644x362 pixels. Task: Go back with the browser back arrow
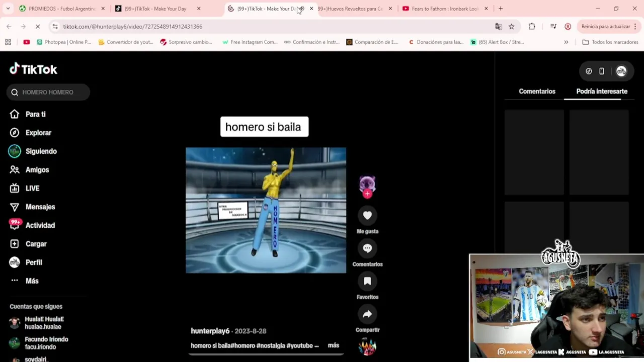point(9,26)
